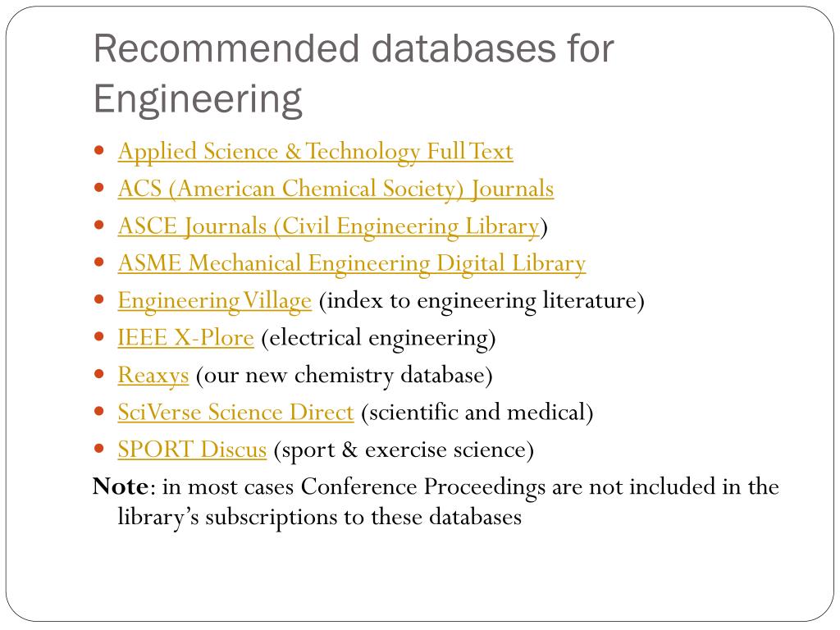
Task: Click the "(our new chemistry database)" text
Action: 344,376
